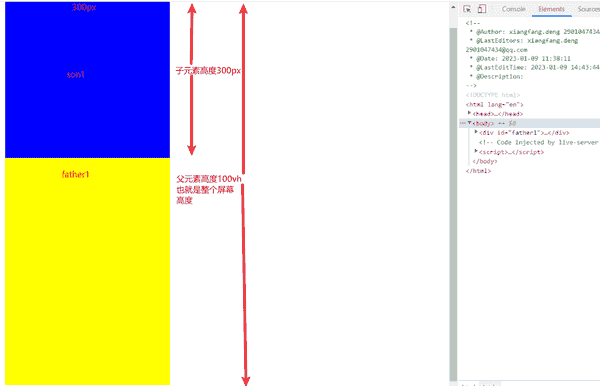The image size is (600, 386).
Task: Click the yellow father1 area
Action: click(87, 271)
